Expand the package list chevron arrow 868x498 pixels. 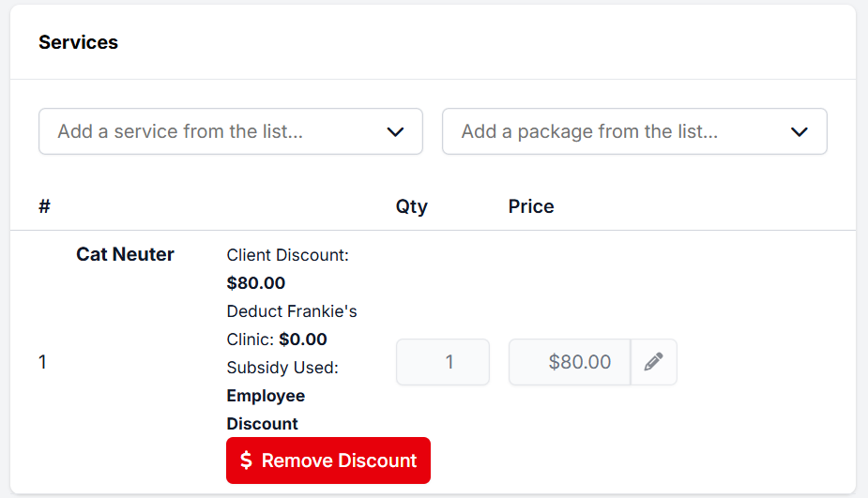799,132
